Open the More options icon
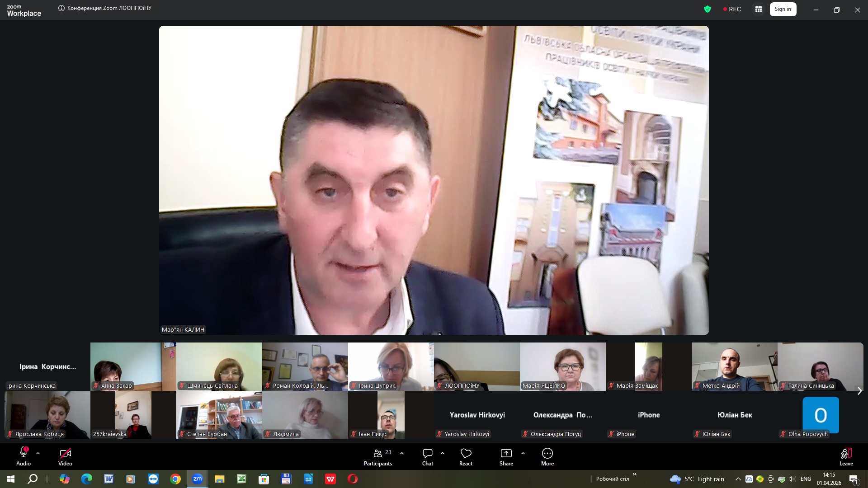 [x=547, y=454]
